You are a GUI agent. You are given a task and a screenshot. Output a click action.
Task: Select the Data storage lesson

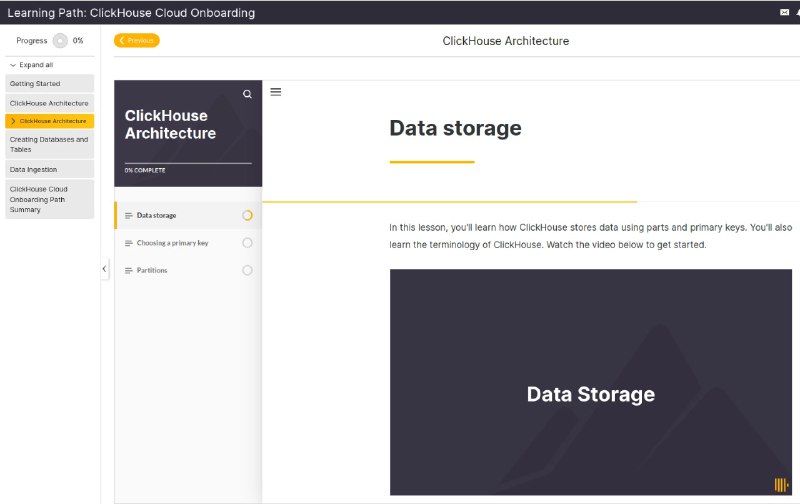188,215
